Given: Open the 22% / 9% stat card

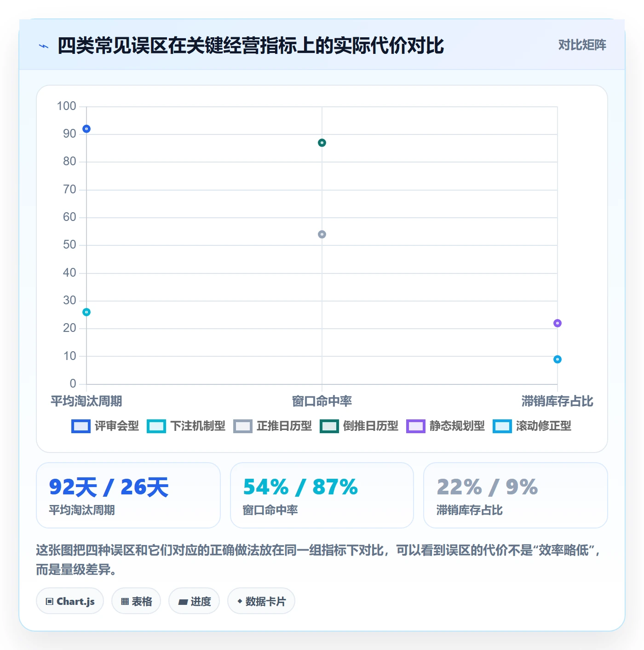Looking at the screenshot, I should point(516,495).
